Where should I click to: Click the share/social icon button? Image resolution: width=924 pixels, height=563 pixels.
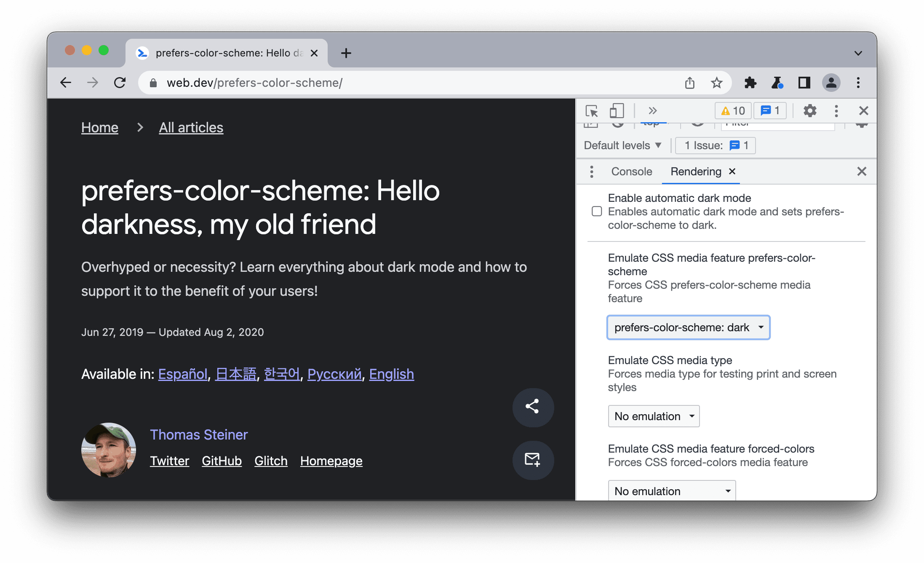[532, 406]
